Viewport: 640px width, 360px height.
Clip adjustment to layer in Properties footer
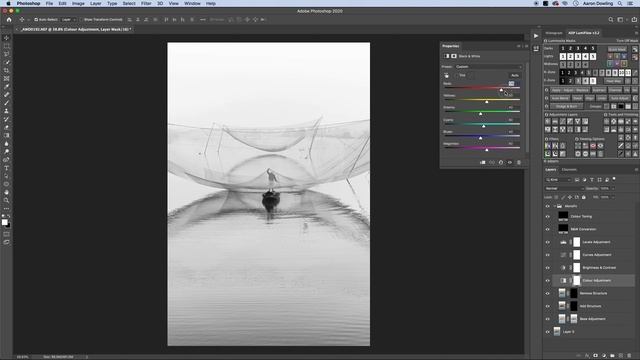[483, 162]
